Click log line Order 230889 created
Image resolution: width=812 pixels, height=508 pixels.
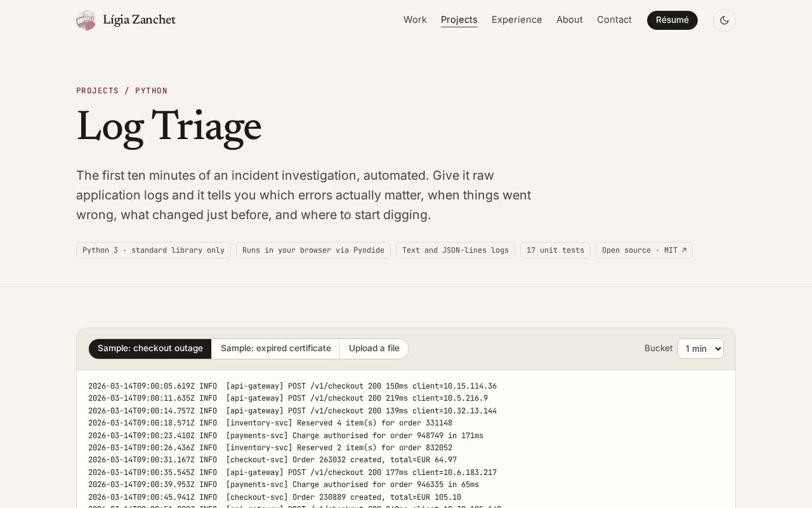pos(275,497)
